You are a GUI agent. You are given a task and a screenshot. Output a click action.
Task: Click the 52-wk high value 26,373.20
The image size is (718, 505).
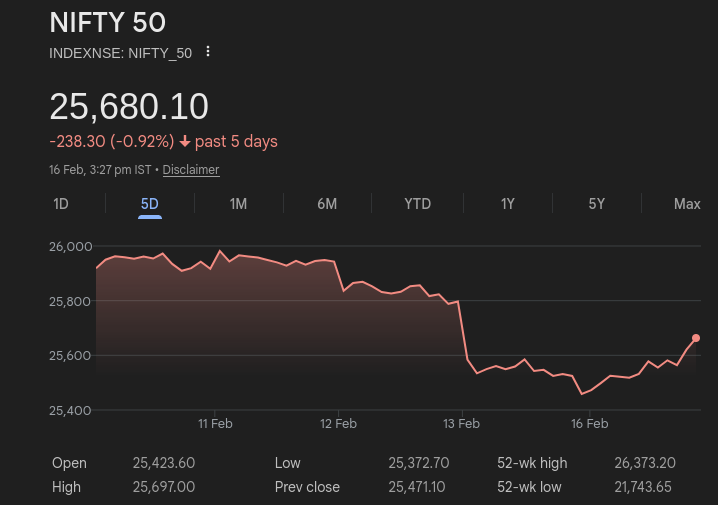[645, 463]
